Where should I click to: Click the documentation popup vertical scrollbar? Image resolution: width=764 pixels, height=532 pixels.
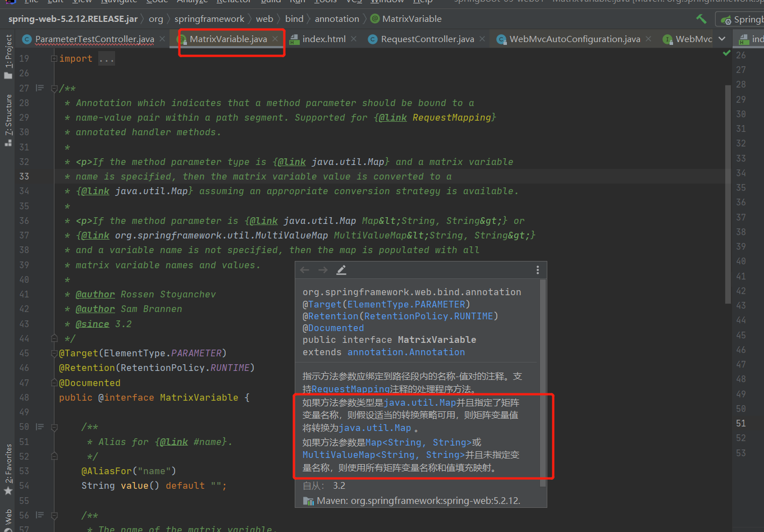point(542,383)
